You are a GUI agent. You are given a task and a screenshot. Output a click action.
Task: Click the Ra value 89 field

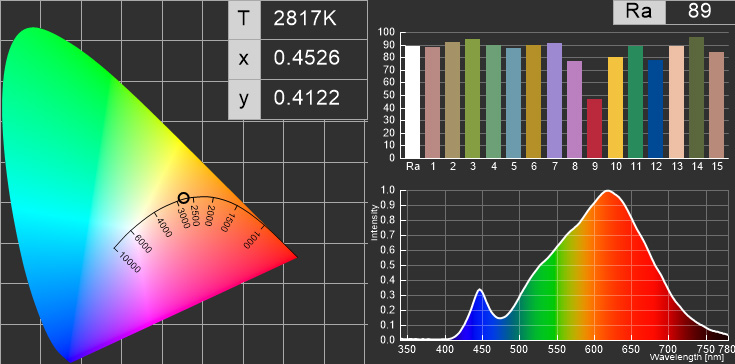[700, 11]
